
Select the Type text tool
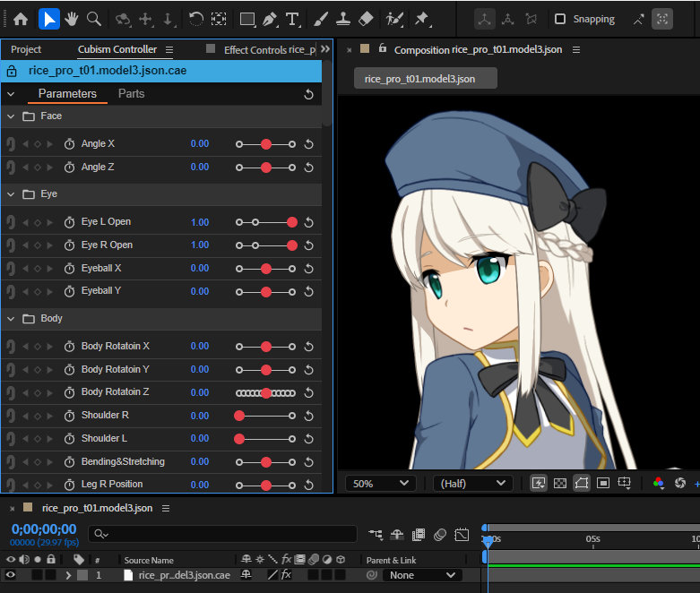click(292, 19)
